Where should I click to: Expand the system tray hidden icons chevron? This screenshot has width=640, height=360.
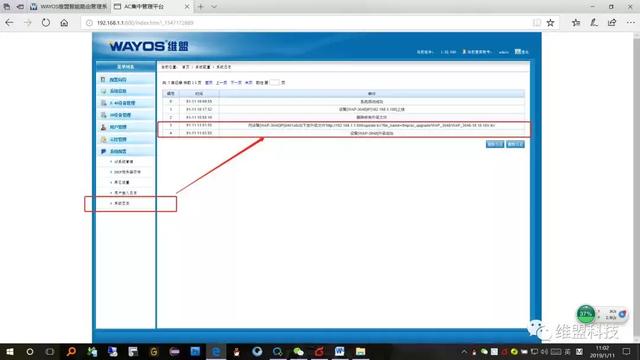(464, 351)
